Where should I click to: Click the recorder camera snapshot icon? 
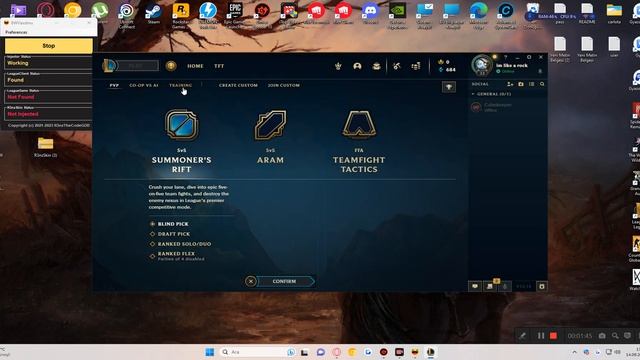click(x=602, y=336)
